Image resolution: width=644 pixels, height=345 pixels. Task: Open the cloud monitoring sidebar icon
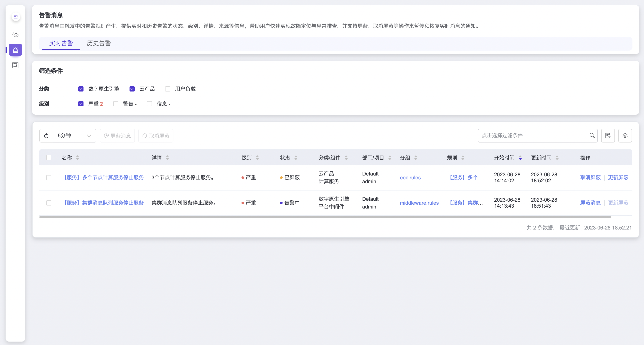[15, 34]
